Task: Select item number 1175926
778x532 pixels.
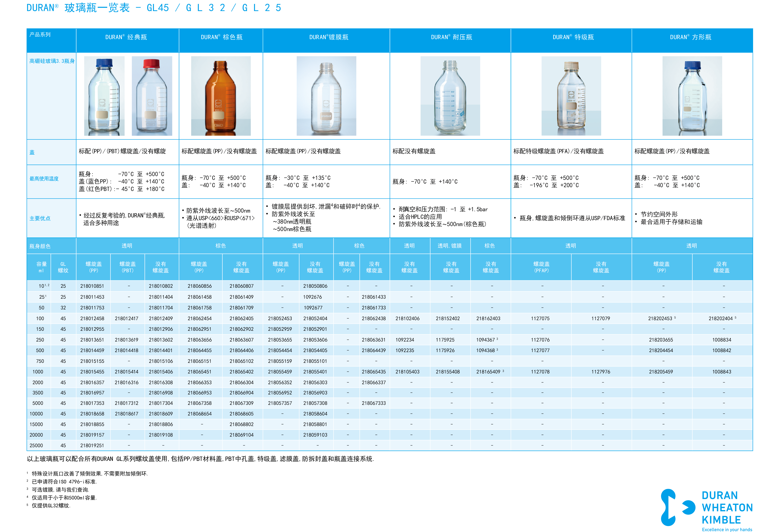Action: [x=445, y=351]
